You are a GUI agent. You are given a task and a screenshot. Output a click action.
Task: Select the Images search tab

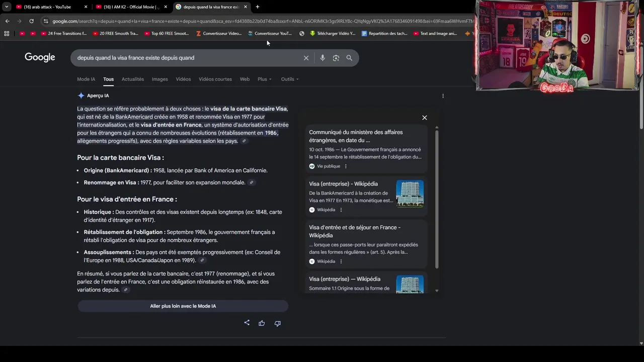click(160, 79)
